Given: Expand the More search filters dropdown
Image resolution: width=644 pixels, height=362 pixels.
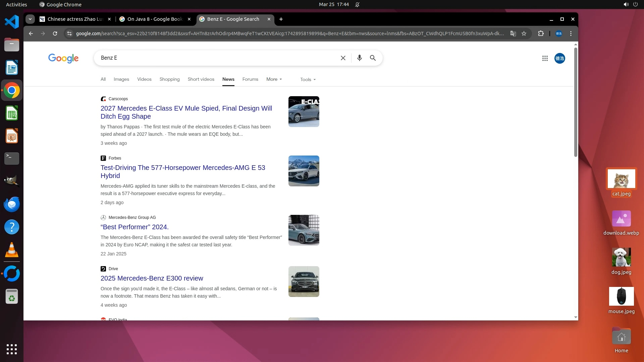Looking at the screenshot, I should pos(274,79).
